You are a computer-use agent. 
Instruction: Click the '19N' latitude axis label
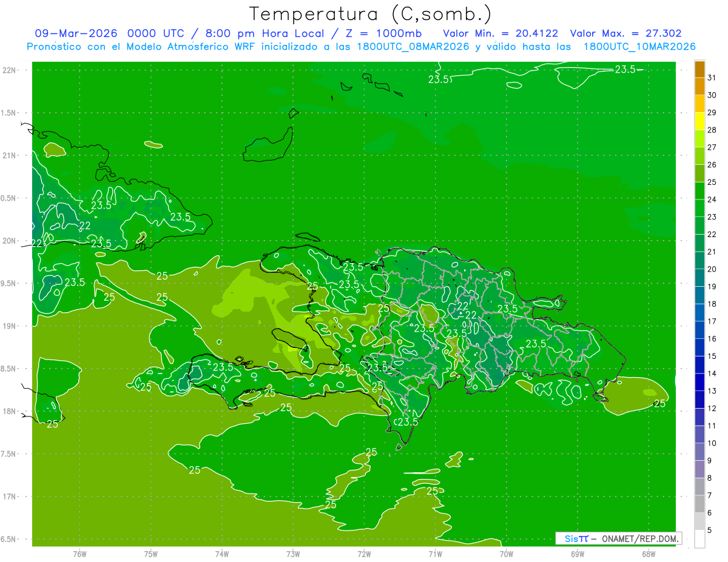click(8, 326)
